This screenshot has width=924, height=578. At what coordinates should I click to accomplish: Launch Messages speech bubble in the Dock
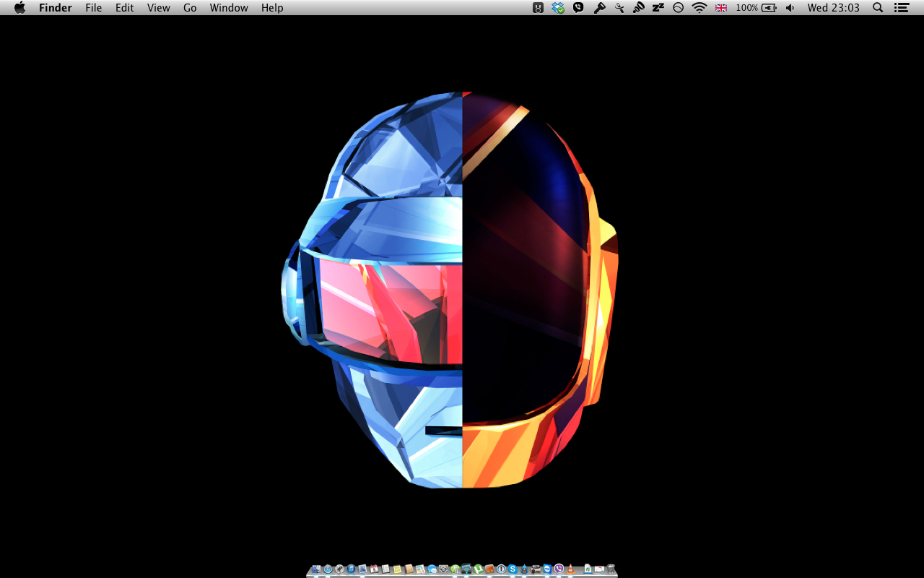coord(432,569)
